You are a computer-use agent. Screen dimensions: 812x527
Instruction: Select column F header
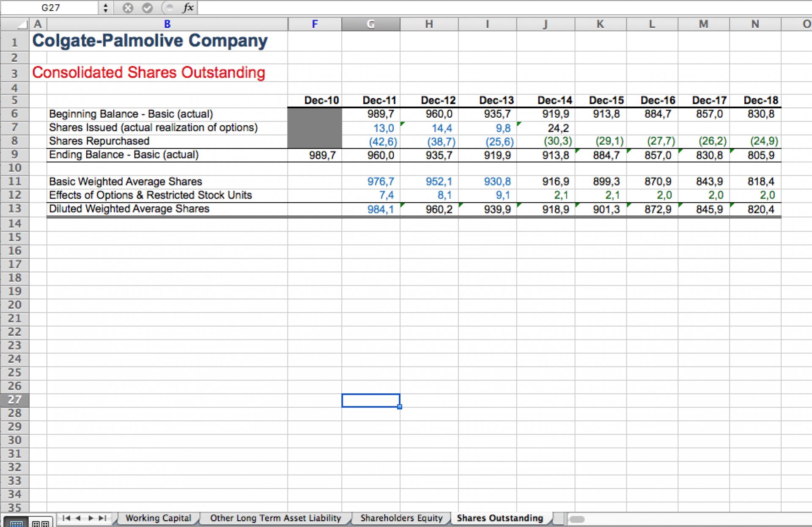[x=315, y=24]
